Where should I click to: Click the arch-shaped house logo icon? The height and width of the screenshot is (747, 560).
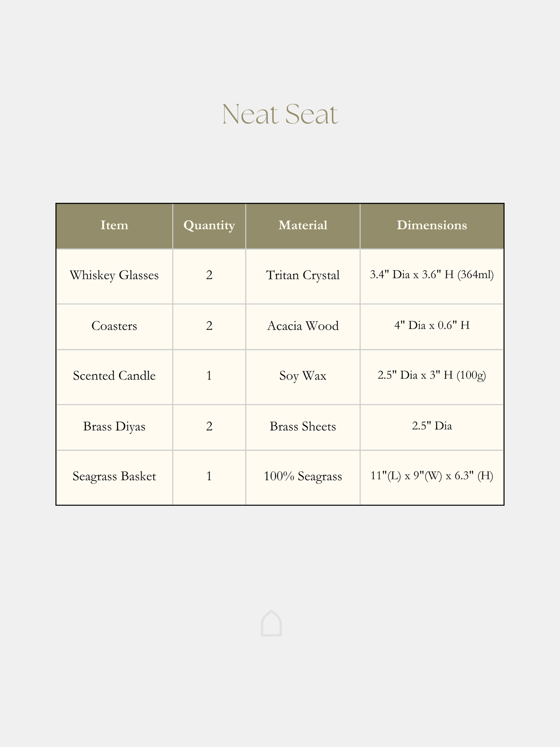[271, 623]
